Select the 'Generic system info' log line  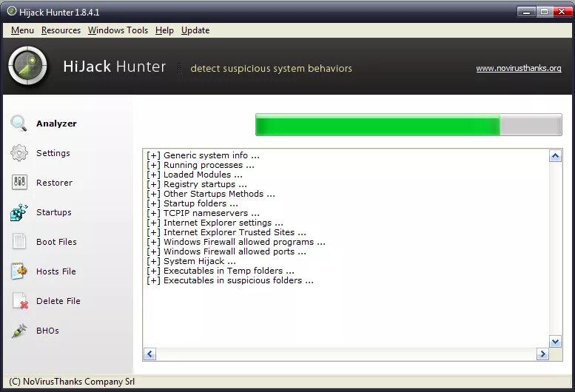(203, 155)
